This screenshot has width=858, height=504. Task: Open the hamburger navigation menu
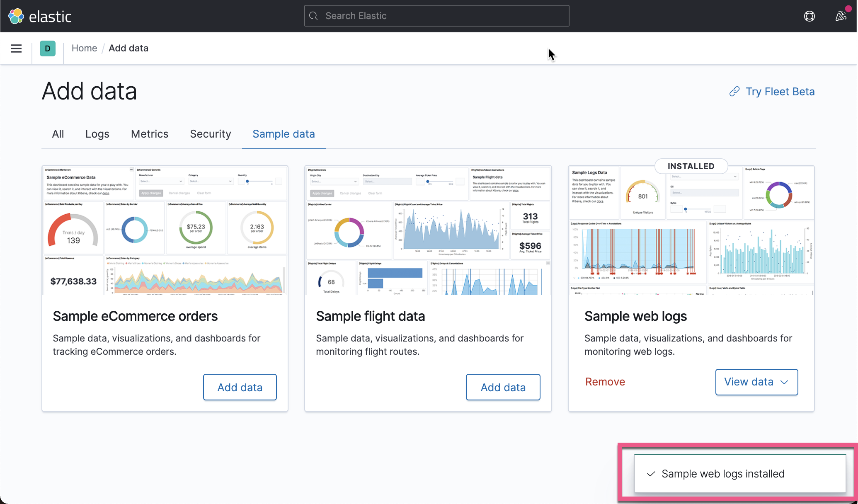point(16,48)
